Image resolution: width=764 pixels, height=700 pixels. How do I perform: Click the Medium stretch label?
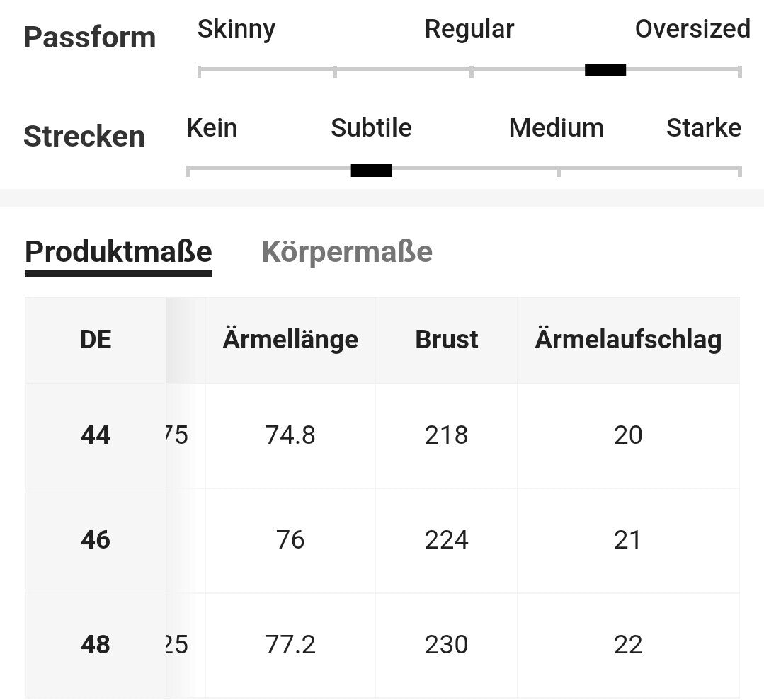556,128
